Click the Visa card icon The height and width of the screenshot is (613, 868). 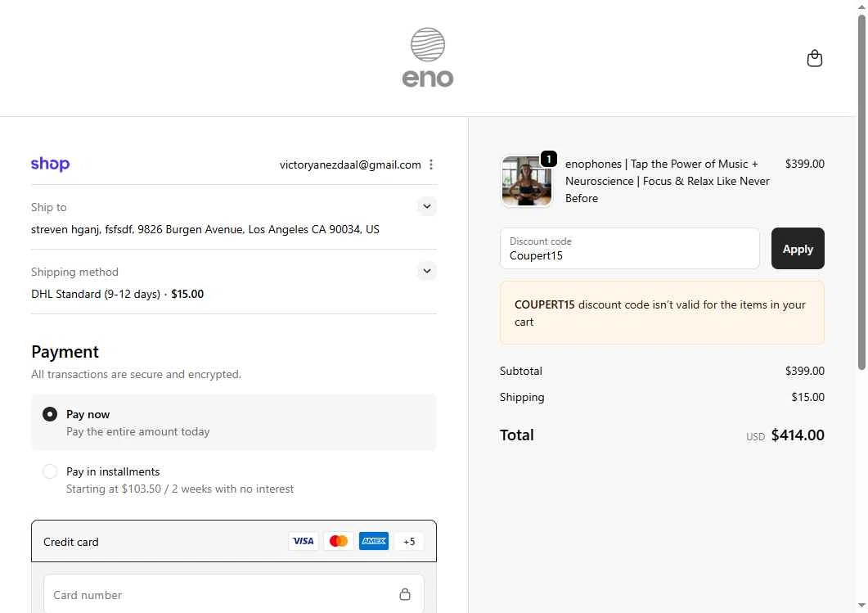pyautogui.click(x=303, y=541)
